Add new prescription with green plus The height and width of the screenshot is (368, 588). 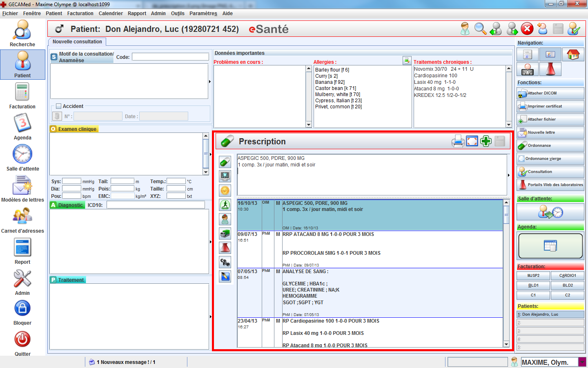pyautogui.click(x=486, y=141)
